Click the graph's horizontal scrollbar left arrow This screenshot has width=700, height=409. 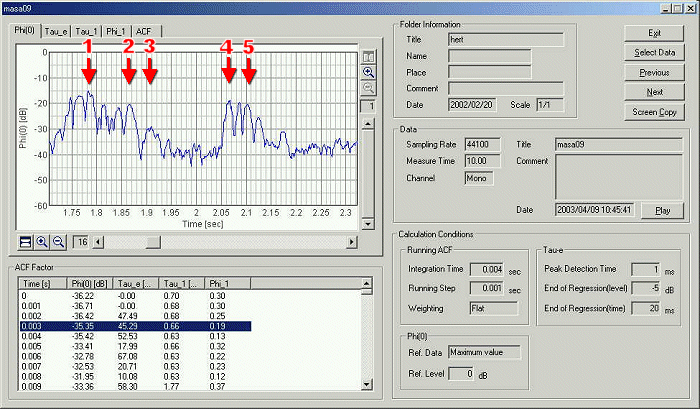(98, 242)
